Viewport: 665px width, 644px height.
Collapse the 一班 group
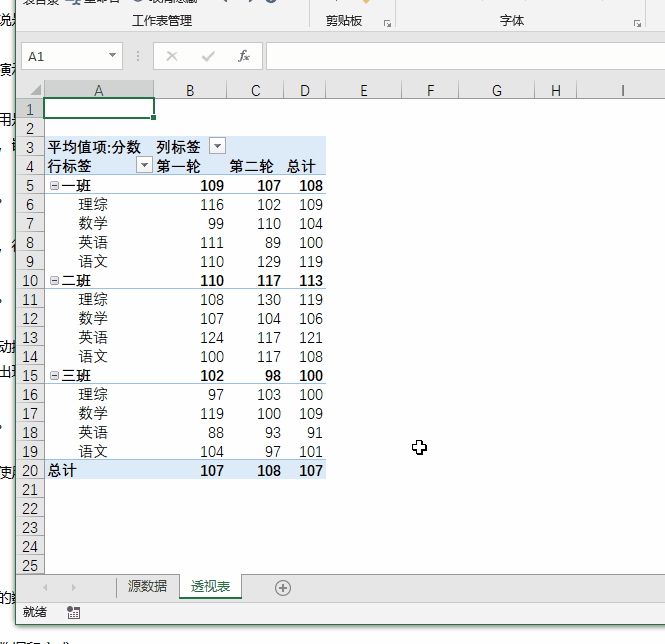coord(54,186)
